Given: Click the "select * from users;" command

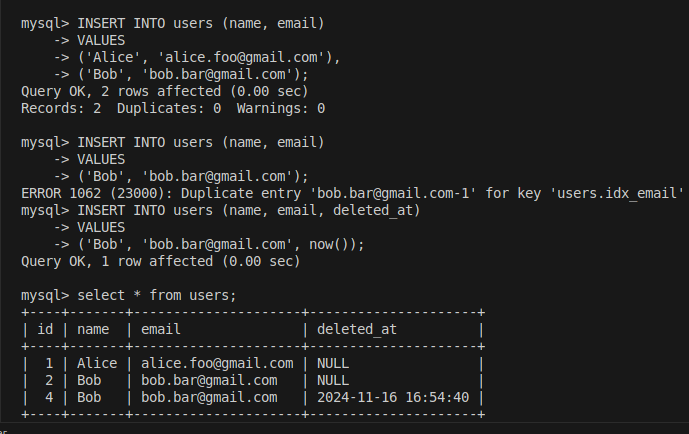Looking at the screenshot, I should [156, 296].
